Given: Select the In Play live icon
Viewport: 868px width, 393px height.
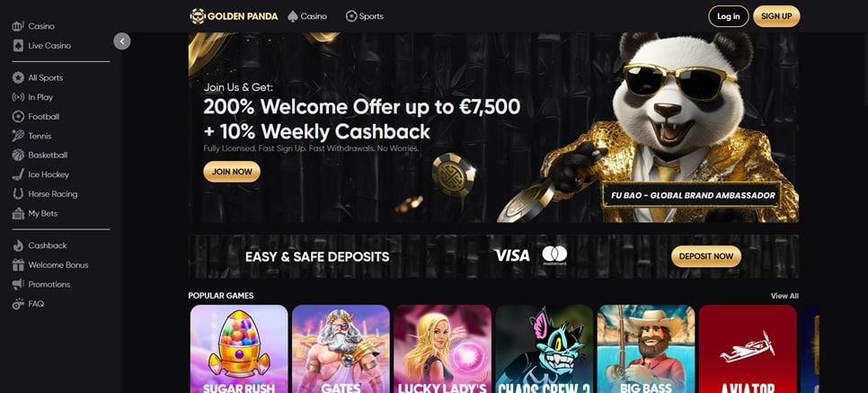Looking at the screenshot, I should click(x=18, y=97).
